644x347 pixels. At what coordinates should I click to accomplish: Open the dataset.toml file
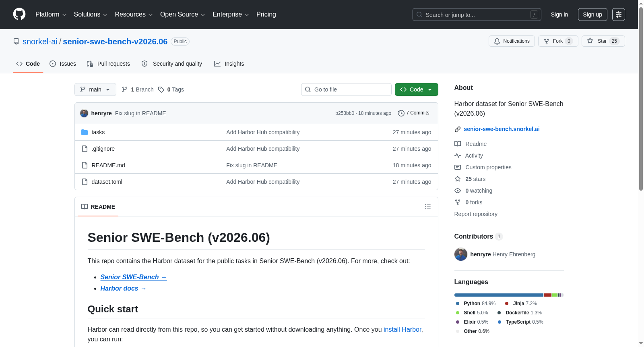(107, 182)
